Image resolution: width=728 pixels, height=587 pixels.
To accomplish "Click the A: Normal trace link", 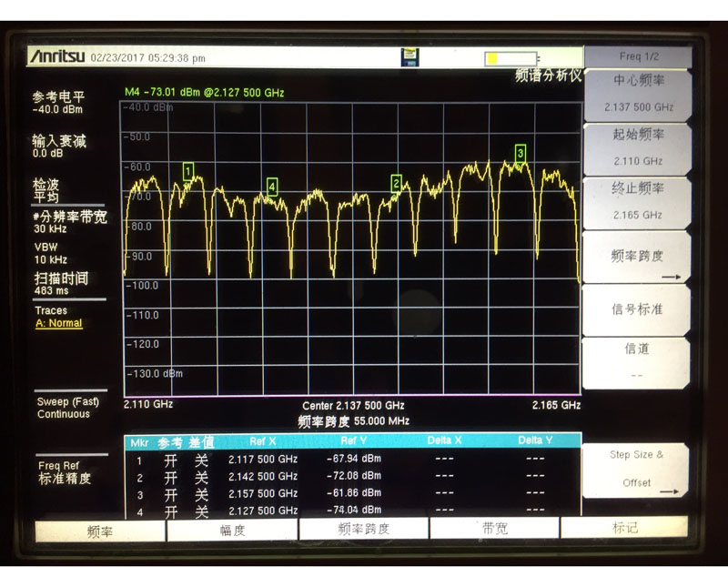I will (58, 323).
